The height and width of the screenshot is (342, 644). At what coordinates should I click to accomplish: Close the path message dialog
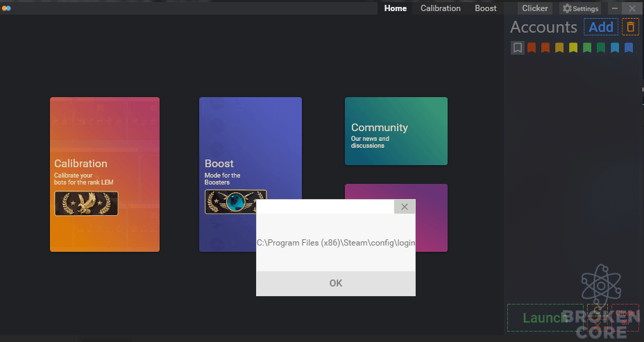click(405, 207)
